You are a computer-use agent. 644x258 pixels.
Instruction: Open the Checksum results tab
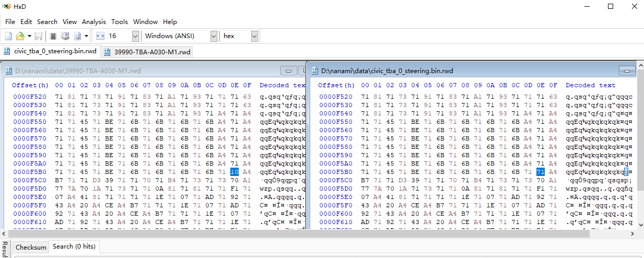[31, 247]
